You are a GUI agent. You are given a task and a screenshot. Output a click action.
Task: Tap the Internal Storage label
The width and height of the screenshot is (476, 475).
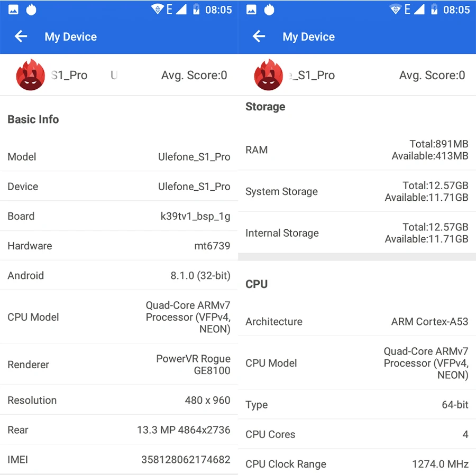point(282,233)
